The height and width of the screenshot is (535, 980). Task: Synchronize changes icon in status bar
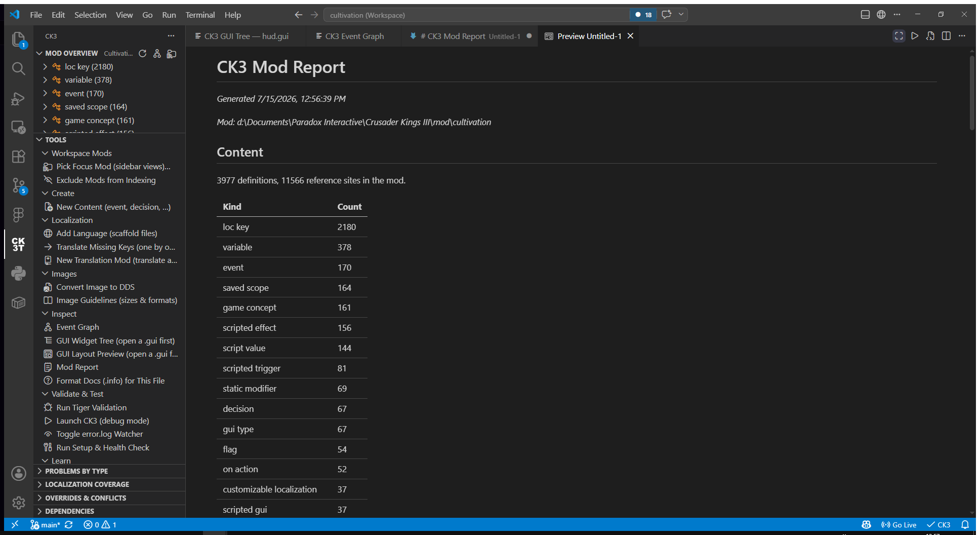pos(69,525)
